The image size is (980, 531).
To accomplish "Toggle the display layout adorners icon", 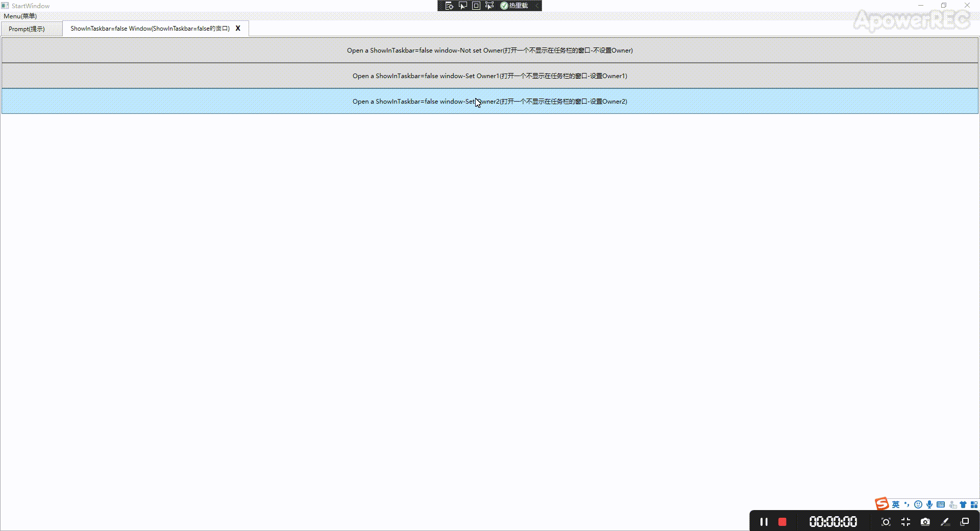I will [x=476, y=6].
